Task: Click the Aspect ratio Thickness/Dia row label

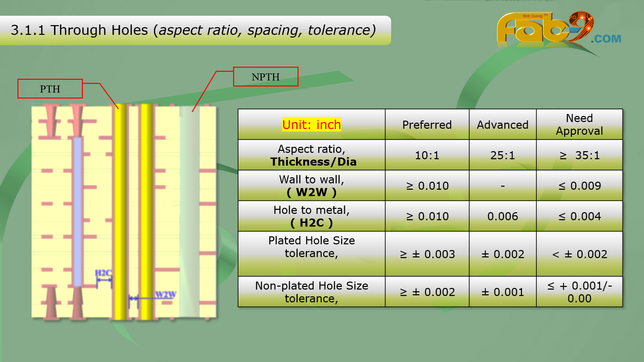Action: (311, 155)
